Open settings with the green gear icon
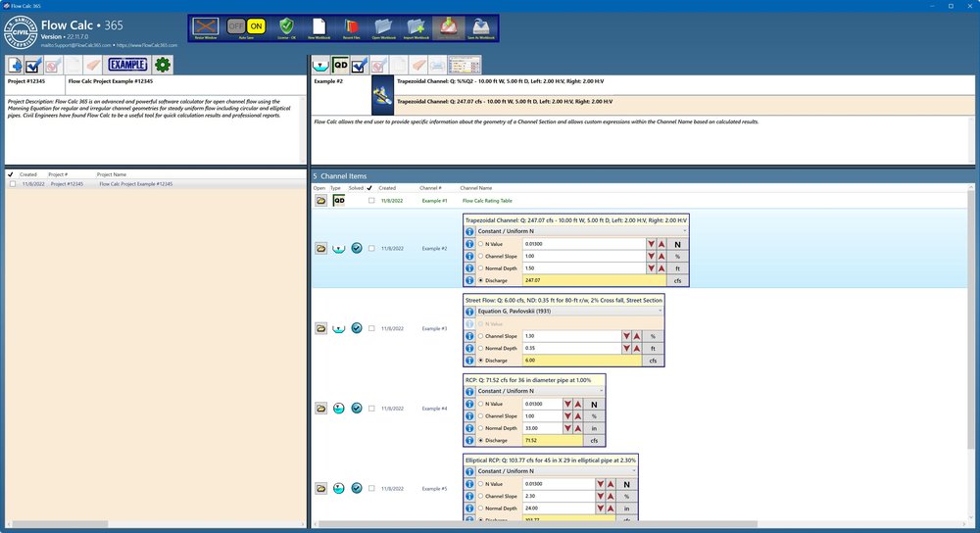 163,65
